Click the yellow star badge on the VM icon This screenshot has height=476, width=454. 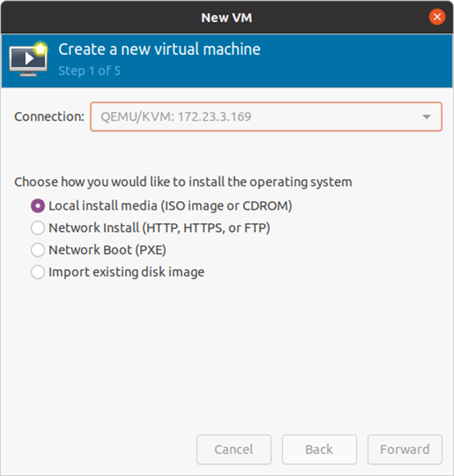(41, 48)
